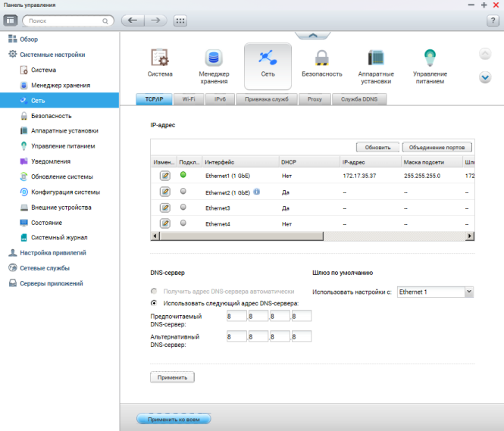Click the Объединение портов button

coord(437,148)
